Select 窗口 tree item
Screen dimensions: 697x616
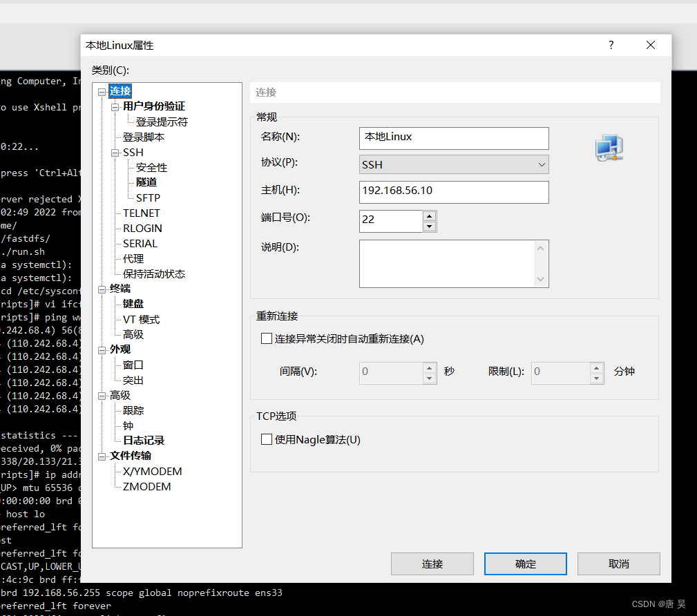133,365
